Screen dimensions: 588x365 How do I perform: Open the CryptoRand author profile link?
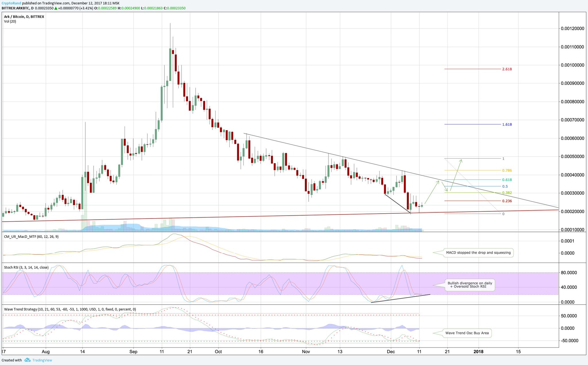click(x=11, y=3)
